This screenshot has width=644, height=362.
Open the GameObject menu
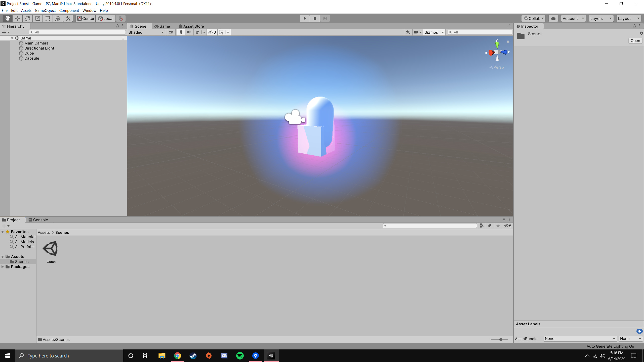click(x=45, y=10)
